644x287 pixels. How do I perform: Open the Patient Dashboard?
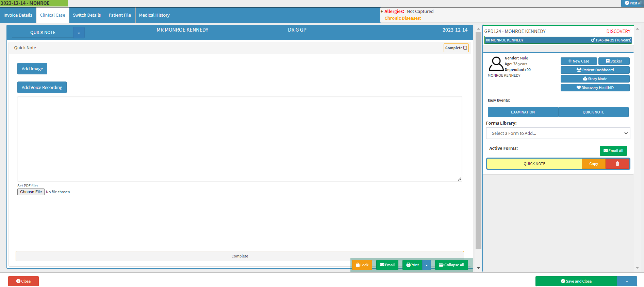coord(595,70)
